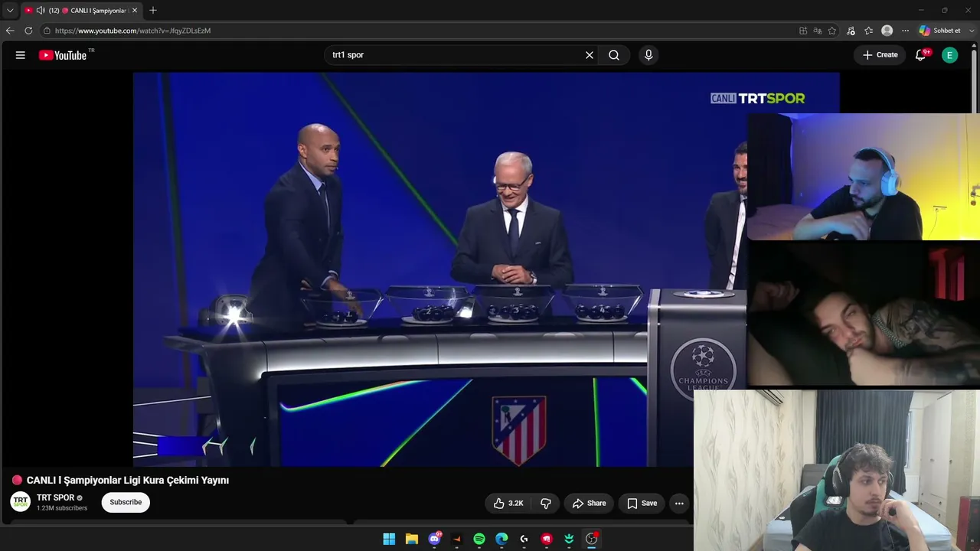Open Microsoft Edge from the taskbar

[x=501, y=539]
